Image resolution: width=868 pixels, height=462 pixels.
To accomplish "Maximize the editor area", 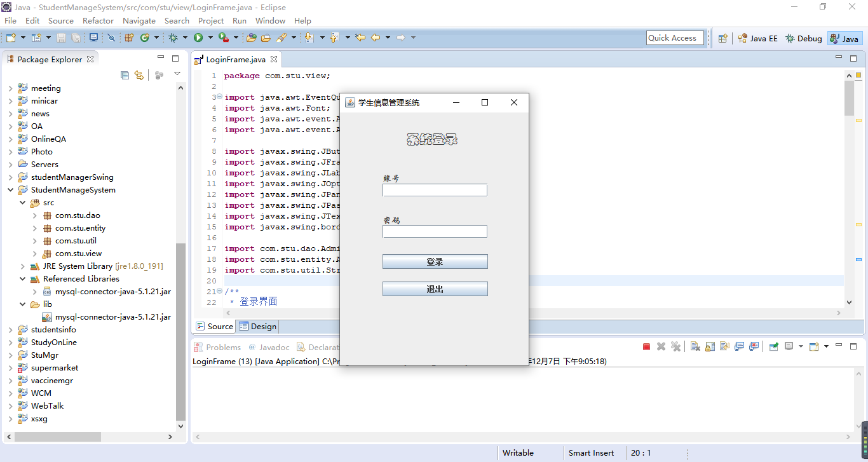I will pos(853,58).
